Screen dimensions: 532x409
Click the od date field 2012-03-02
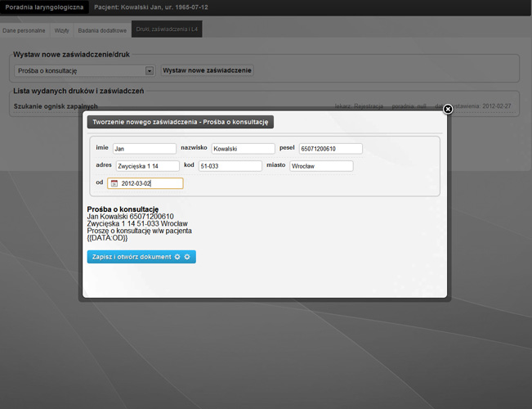tap(145, 183)
